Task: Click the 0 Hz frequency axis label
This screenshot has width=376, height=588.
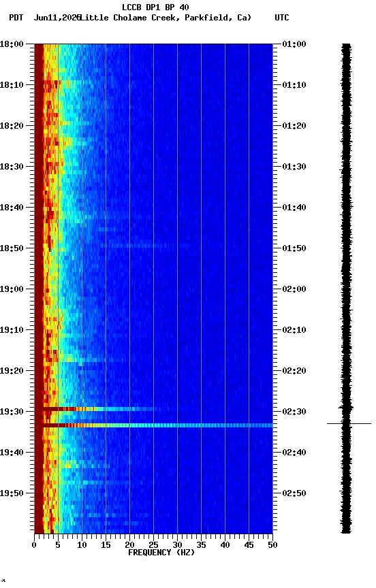Action: pos(34,545)
